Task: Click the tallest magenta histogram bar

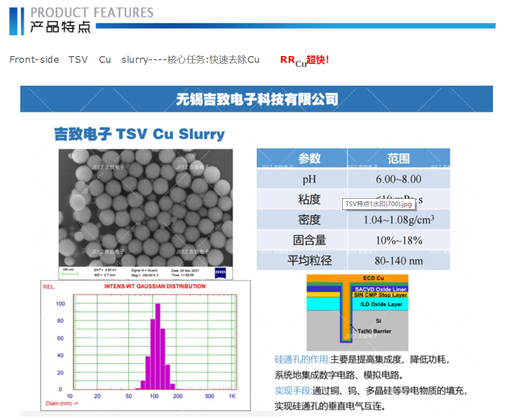Action: coord(157,346)
